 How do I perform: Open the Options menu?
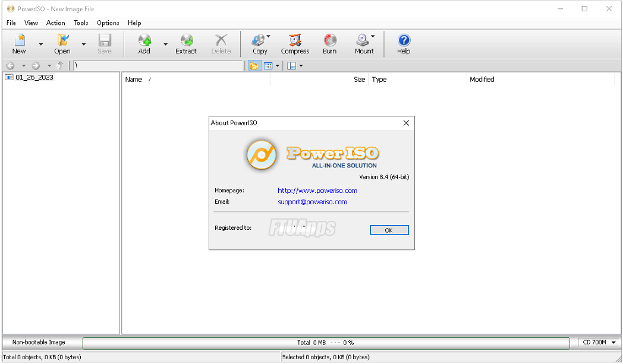coord(108,23)
